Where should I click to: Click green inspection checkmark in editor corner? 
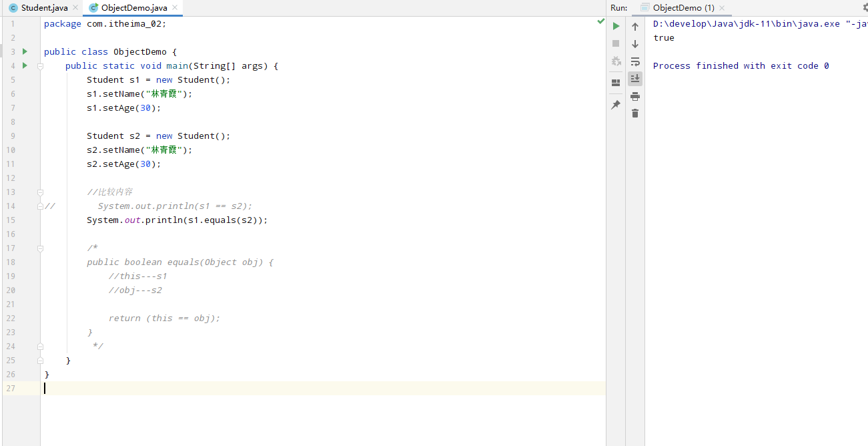point(600,23)
